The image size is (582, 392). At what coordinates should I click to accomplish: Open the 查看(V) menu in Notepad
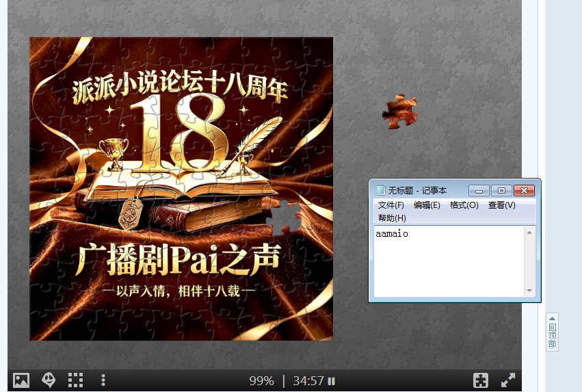[501, 205]
